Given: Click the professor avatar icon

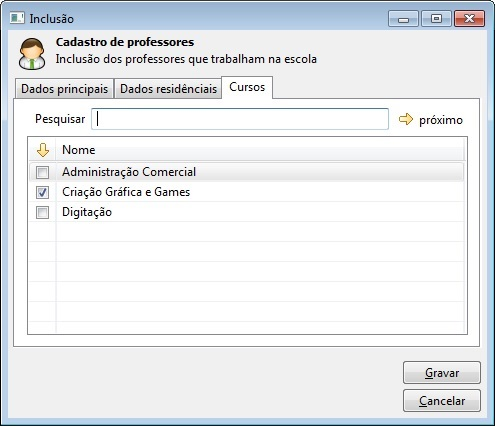Looking at the screenshot, I should 32,54.
